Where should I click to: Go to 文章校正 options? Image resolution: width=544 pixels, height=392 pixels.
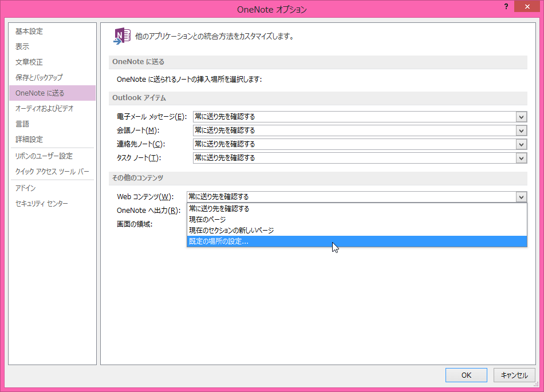tap(52, 62)
